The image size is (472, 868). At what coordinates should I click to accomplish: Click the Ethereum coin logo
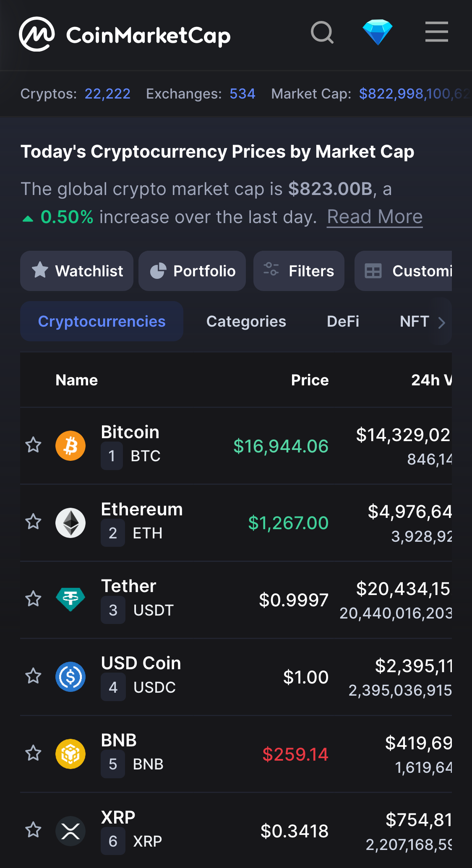point(70,523)
